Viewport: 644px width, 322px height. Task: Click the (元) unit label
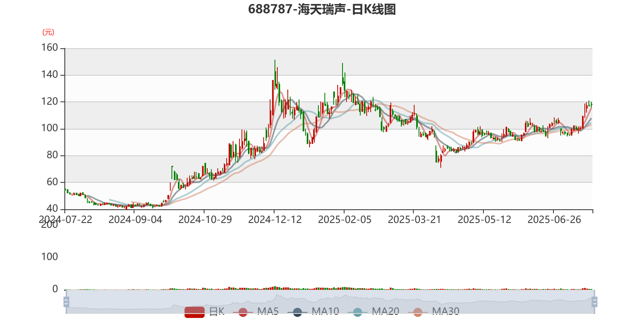click(48, 32)
